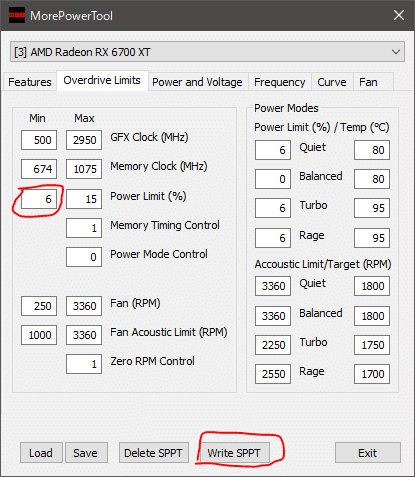Click the Exit button
Image resolution: width=415 pixels, height=477 pixels.
point(368,453)
